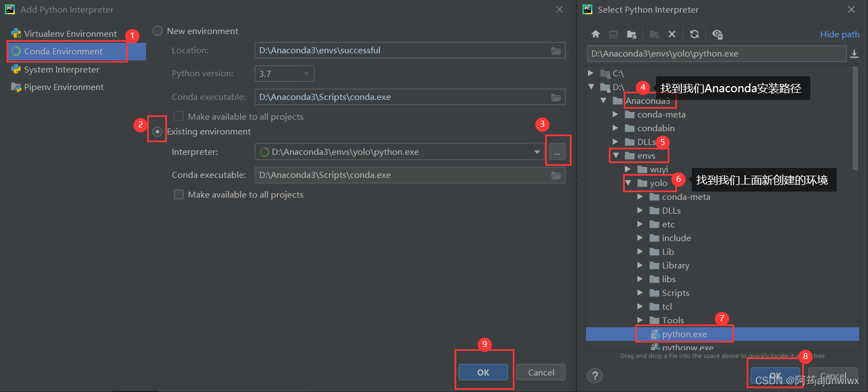Click the path history download-arrow icon

(854, 54)
